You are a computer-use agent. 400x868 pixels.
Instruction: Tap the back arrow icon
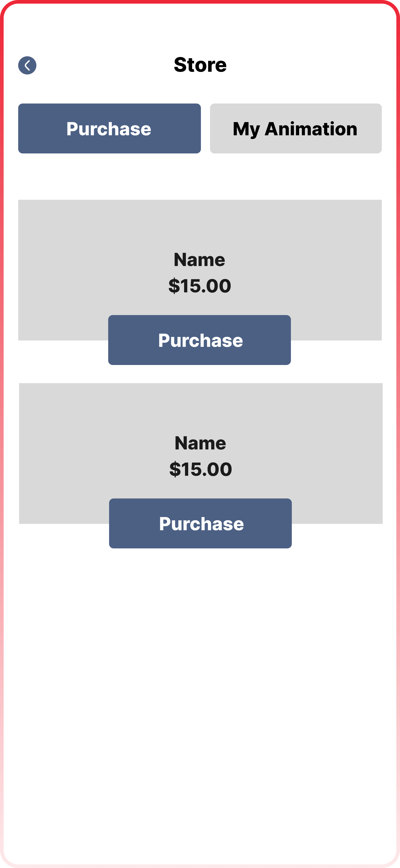coord(27,65)
